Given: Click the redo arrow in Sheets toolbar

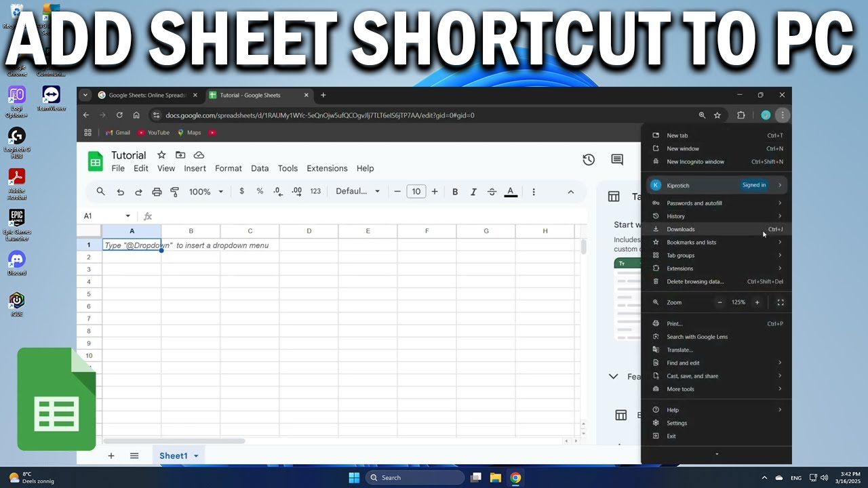Looking at the screenshot, I should 138,192.
